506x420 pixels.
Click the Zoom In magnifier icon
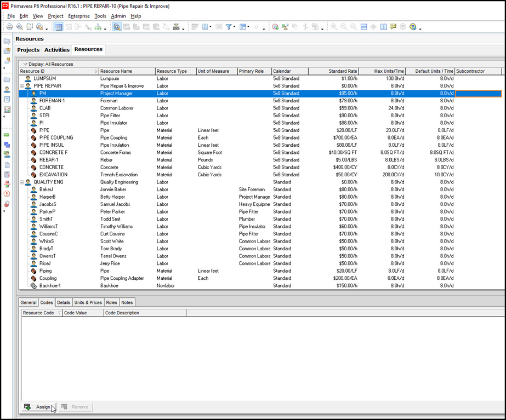[x=334, y=27]
